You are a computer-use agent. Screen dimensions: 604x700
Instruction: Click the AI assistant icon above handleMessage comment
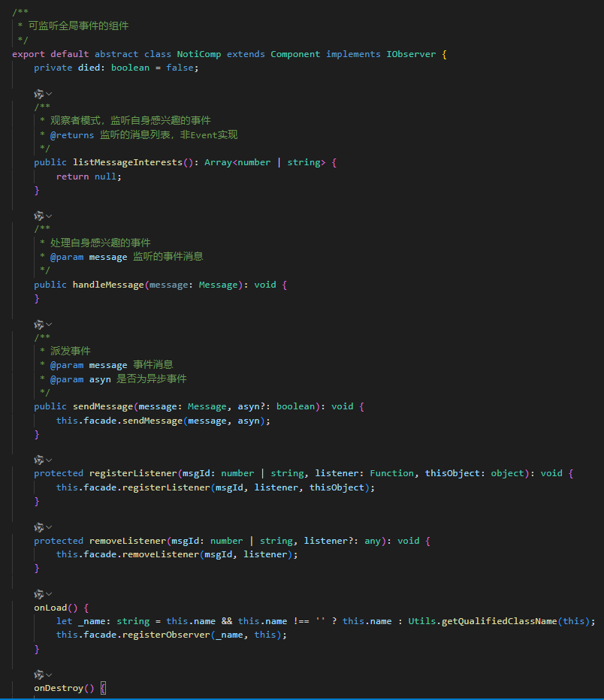coord(39,216)
